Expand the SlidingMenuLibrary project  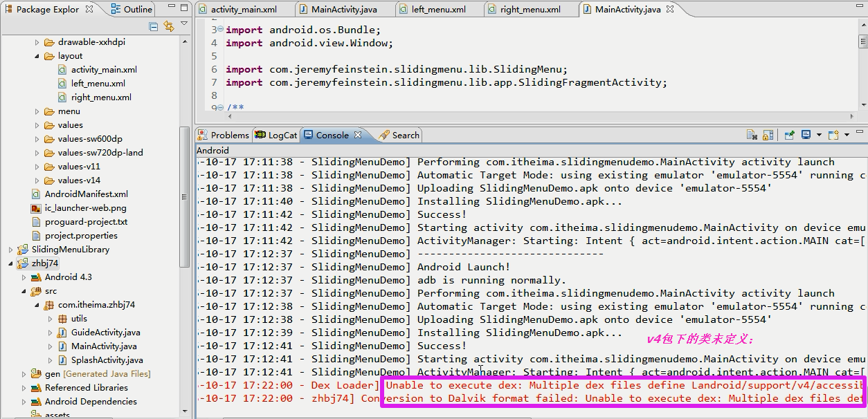pos(11,250)
